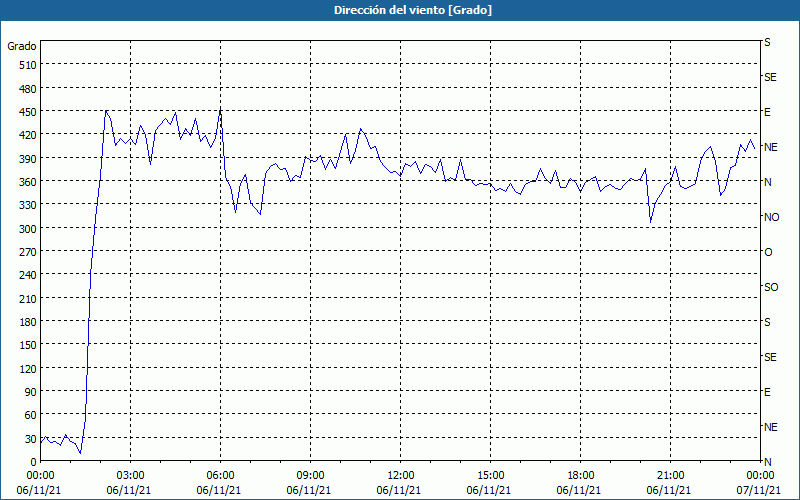Image resolution: width=800 pixels, height=500 pixels.
Task: Click the 'SO' compass label on right axis
Action: (771, 288)
